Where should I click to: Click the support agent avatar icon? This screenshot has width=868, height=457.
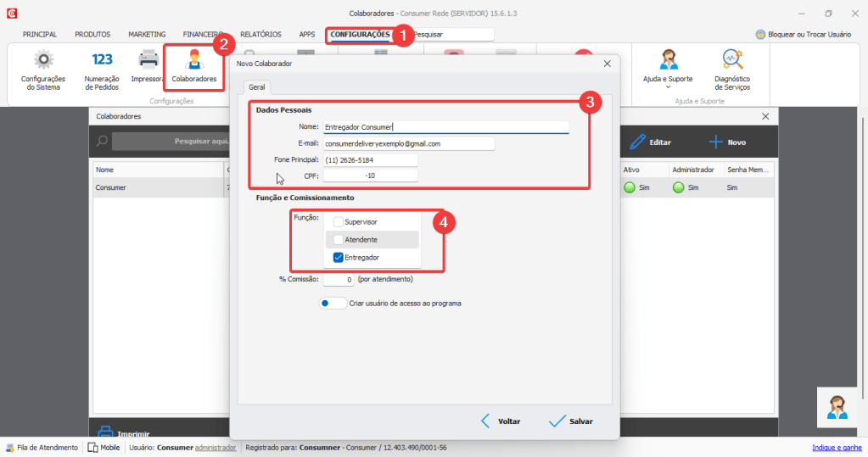(x=837, y=407)
